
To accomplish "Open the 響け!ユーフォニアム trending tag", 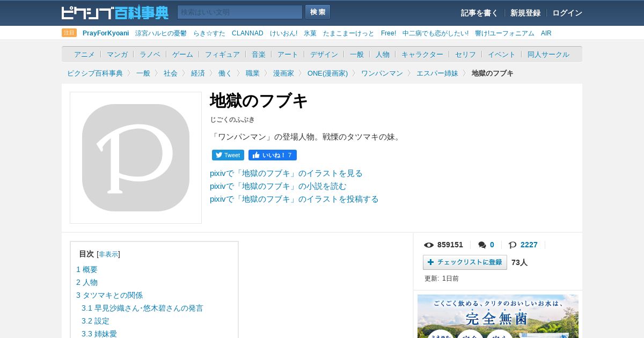I will tap(504, 33).
